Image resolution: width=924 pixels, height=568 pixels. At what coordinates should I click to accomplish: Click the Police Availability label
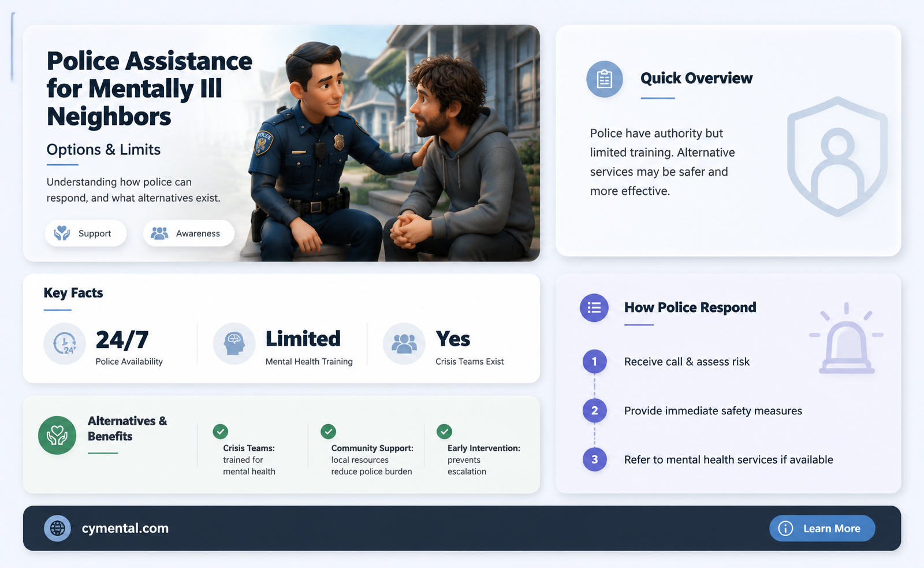129,362
